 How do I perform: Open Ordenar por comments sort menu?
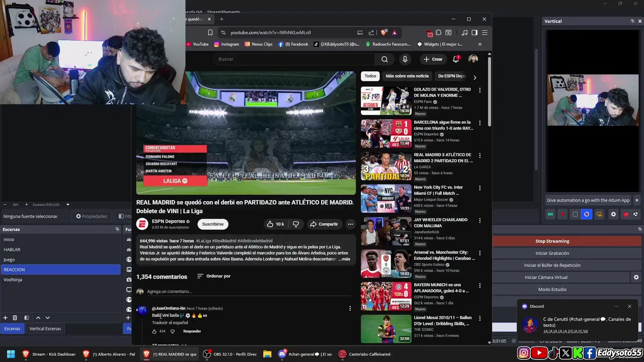point(214,276)
